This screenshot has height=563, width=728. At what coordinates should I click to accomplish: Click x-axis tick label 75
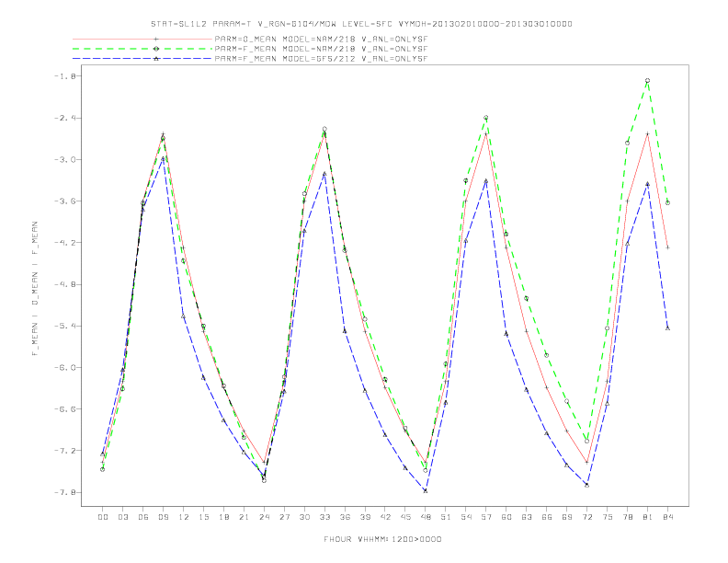coord(608,517)
